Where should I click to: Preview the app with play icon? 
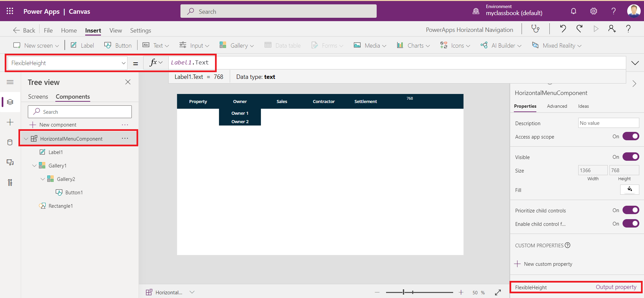point(596,29)
